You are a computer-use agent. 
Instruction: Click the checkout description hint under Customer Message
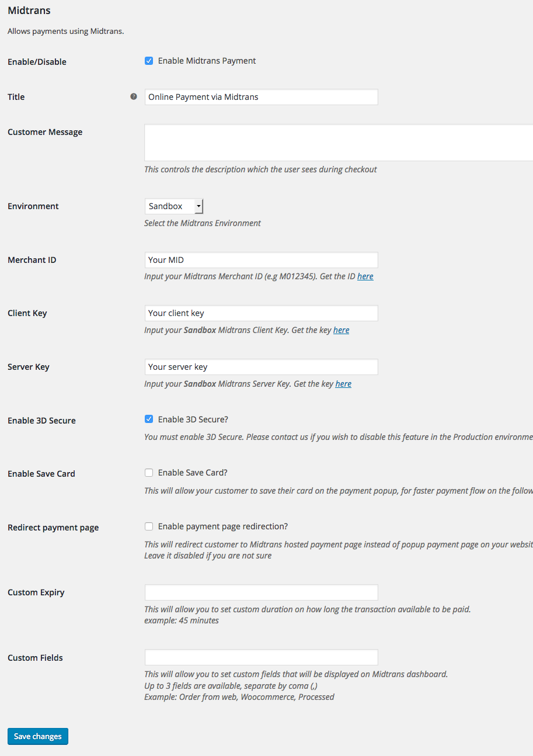pyautogui.click(x=260, y=169)
